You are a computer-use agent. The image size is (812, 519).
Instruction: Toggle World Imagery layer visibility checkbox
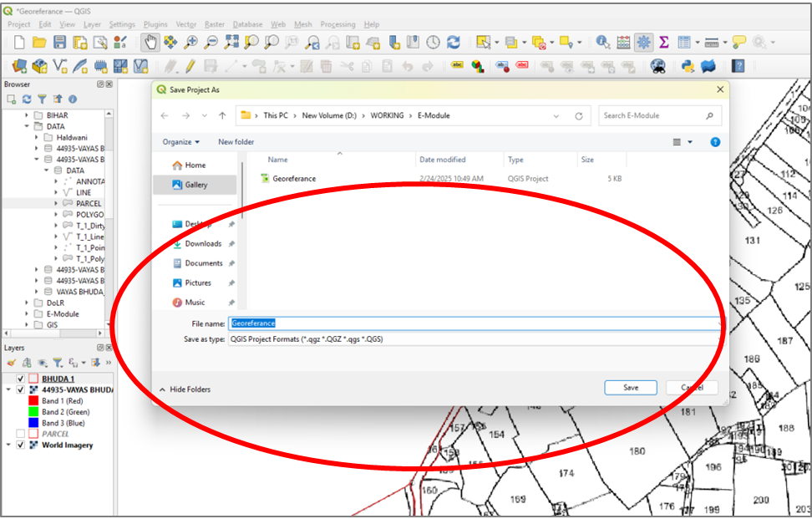21,445
